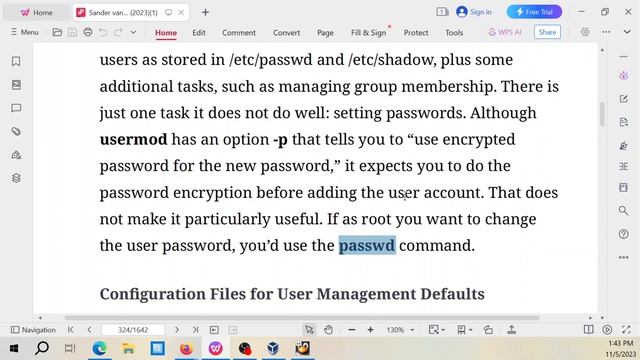Open the Comments panel in left sidebar
Image resolution: width=640 pixels, height=360 pixels.
[16, 108]
